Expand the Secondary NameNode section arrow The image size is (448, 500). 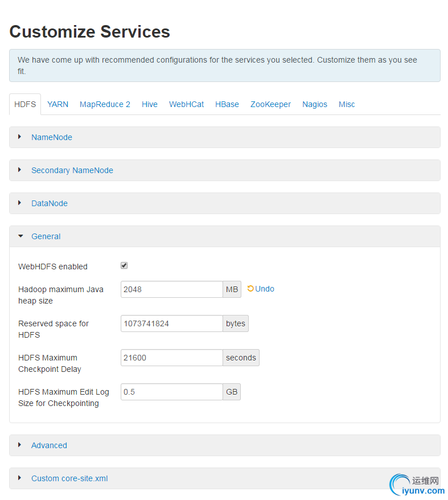click(19, 170)
